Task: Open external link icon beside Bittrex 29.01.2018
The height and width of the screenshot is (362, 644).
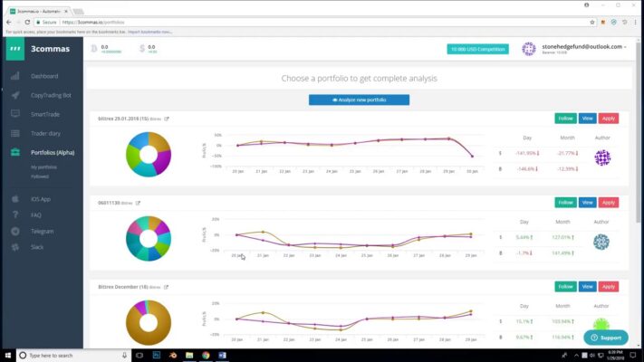Action: coord(167,119)
